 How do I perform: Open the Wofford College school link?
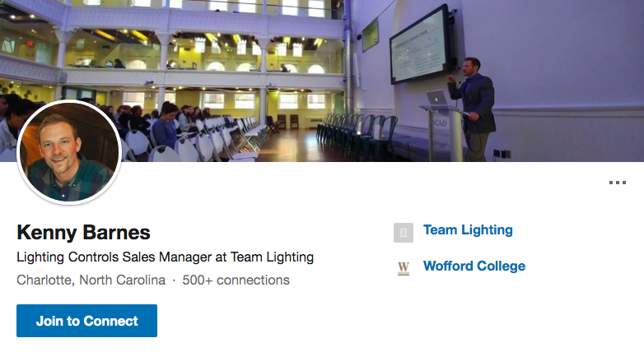pos(474,266)
